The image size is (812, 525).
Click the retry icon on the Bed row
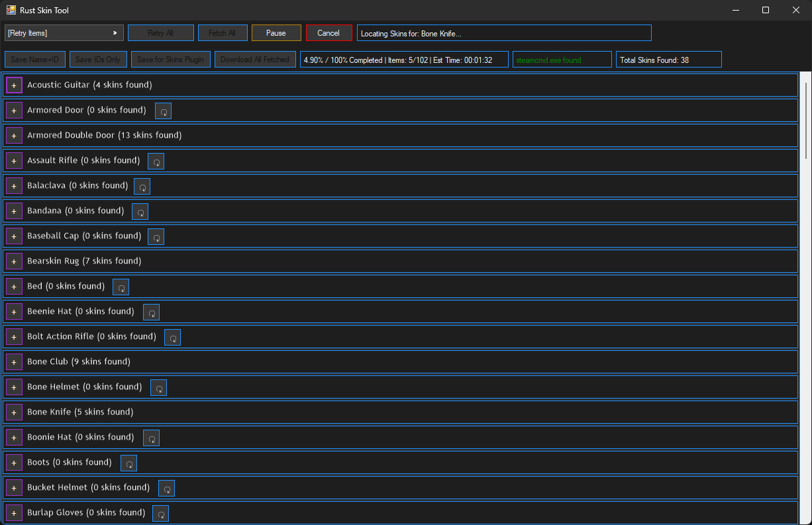coord(121,287)
